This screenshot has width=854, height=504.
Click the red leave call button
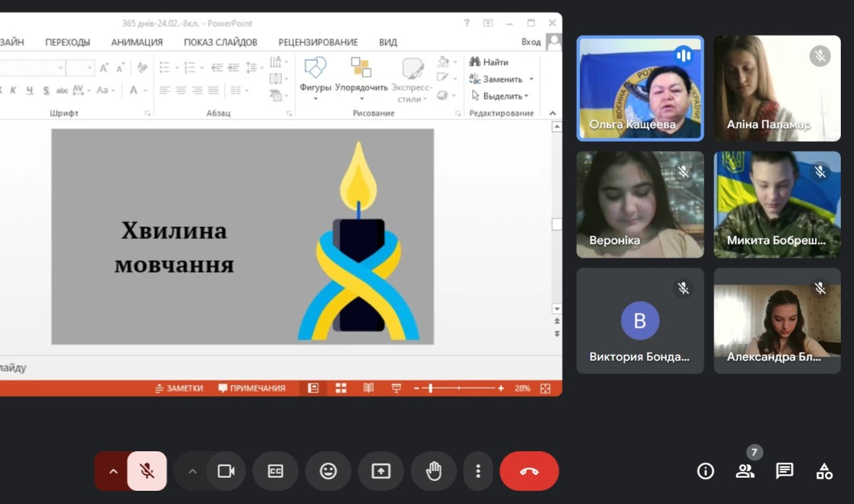pos(528,471)
